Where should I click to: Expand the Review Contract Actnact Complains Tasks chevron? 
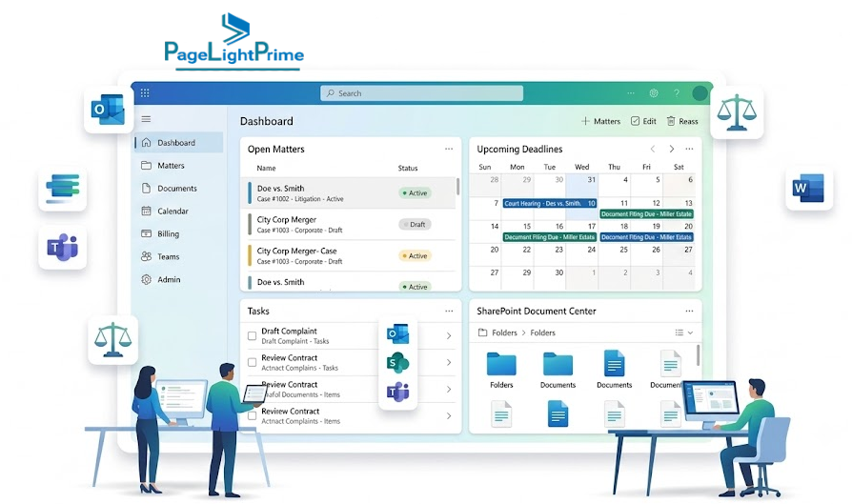pos(449,362)
